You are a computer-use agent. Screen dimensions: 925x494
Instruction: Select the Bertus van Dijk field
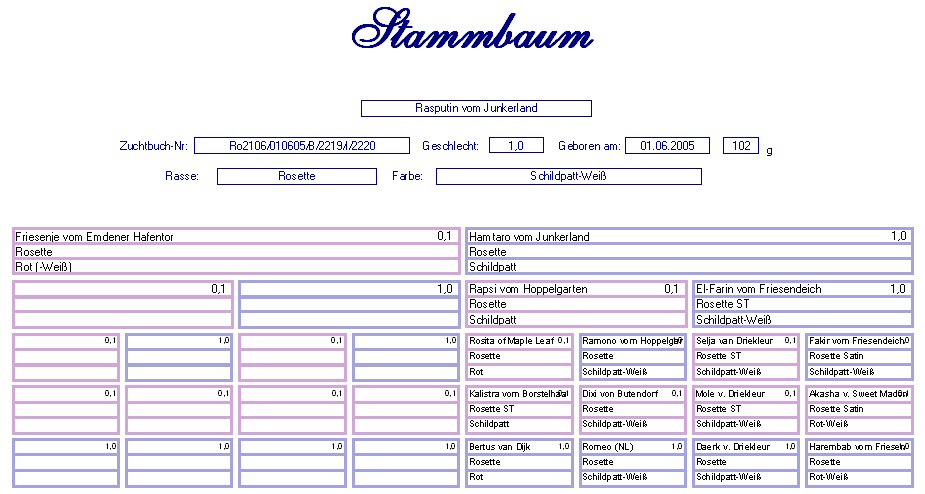519,447
